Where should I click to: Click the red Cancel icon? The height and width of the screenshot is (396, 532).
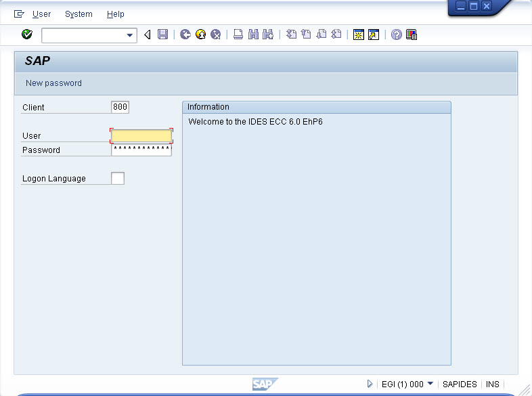[215, 35]
